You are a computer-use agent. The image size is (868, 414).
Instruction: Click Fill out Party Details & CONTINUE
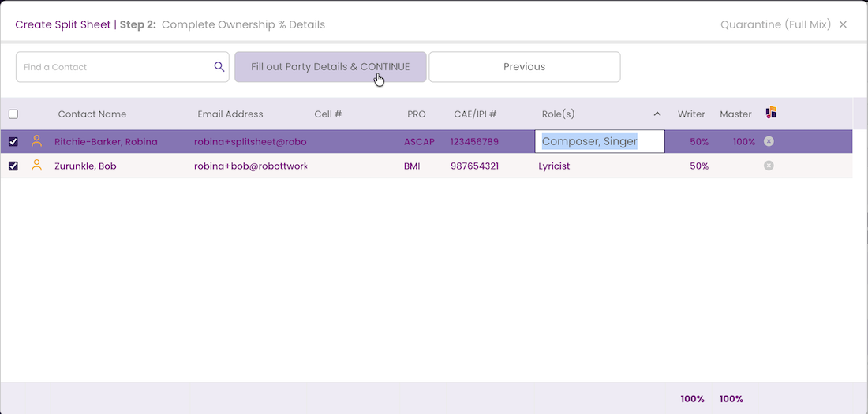331,67
